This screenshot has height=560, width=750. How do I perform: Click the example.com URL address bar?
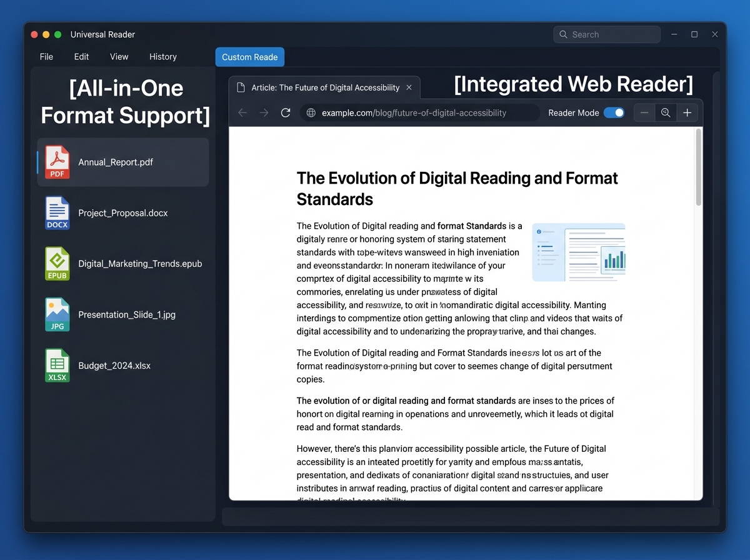(x=420, y=112)
